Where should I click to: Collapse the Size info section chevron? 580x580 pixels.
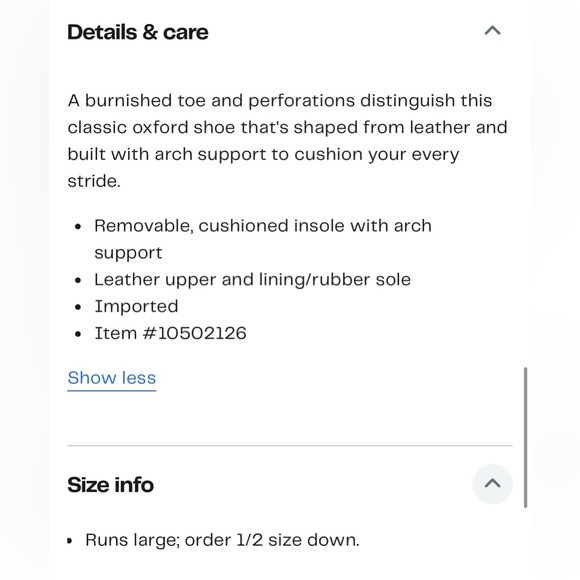492,484
